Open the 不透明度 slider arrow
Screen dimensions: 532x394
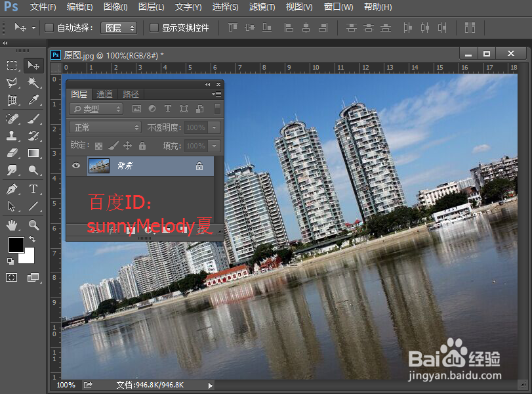point(214,127)
